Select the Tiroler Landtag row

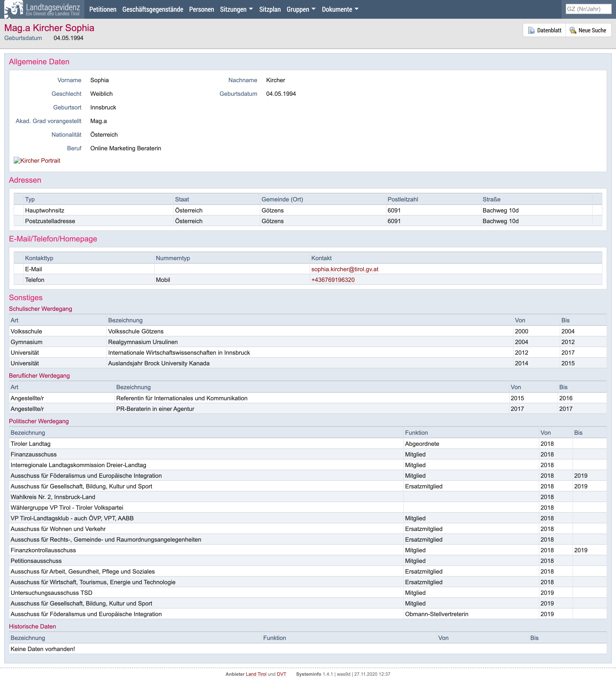point(308,443)
